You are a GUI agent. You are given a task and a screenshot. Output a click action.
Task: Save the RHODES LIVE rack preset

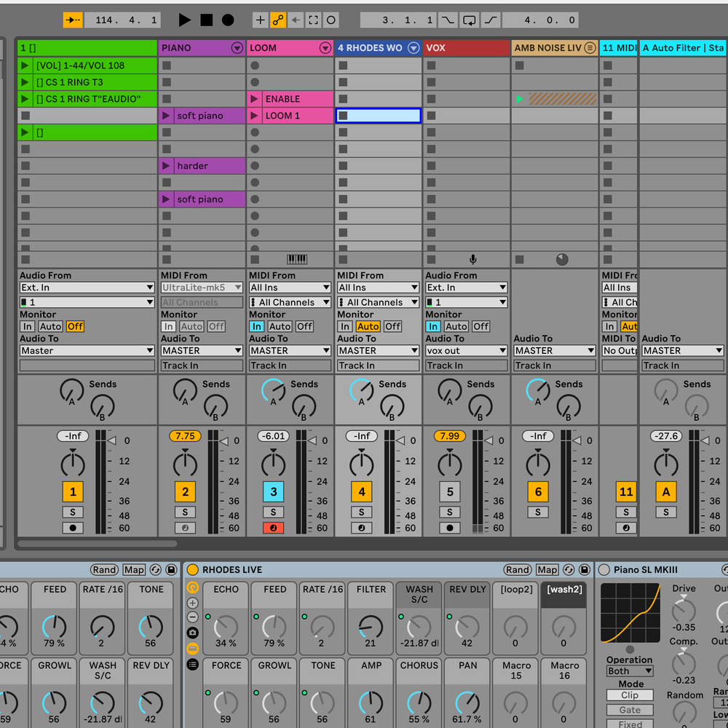(x=583, y=570)
